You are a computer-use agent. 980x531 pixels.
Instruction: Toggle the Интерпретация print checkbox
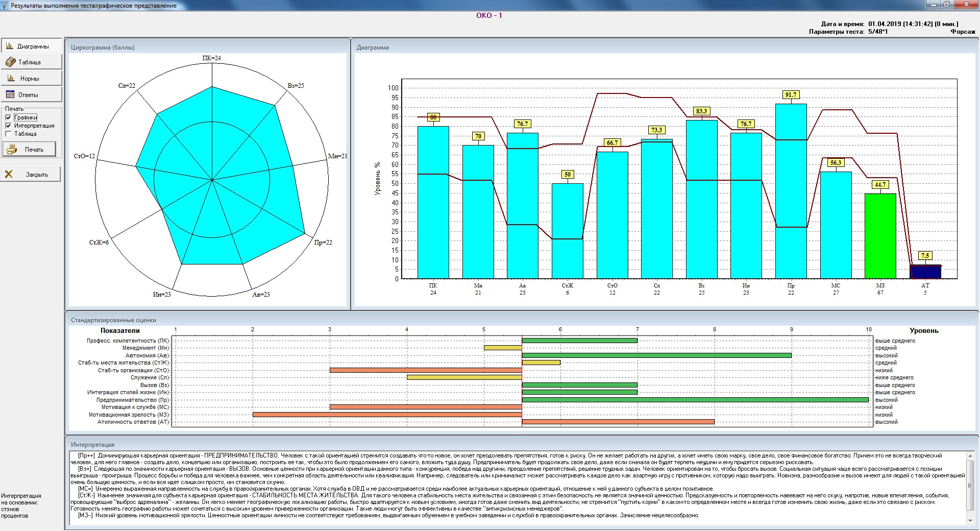[x=8, y=126]
